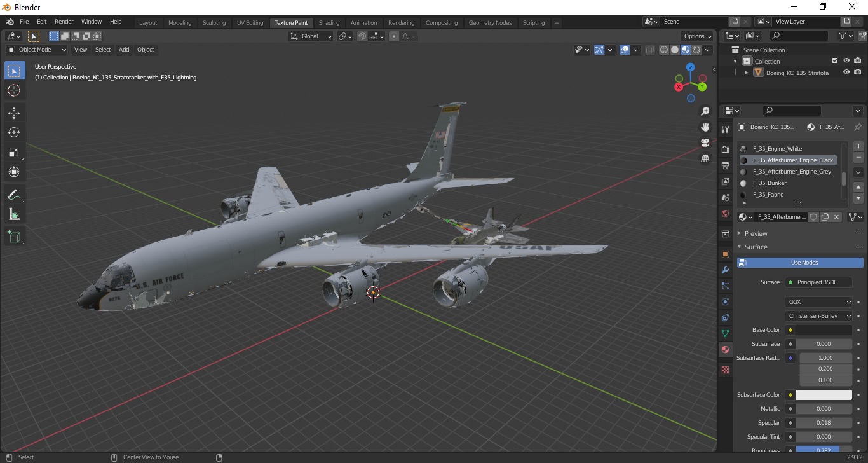The width and height of the screenshot is (868, 463).
Task: Click the viewport zoom magnifier icon
Action: coord(705,111)
